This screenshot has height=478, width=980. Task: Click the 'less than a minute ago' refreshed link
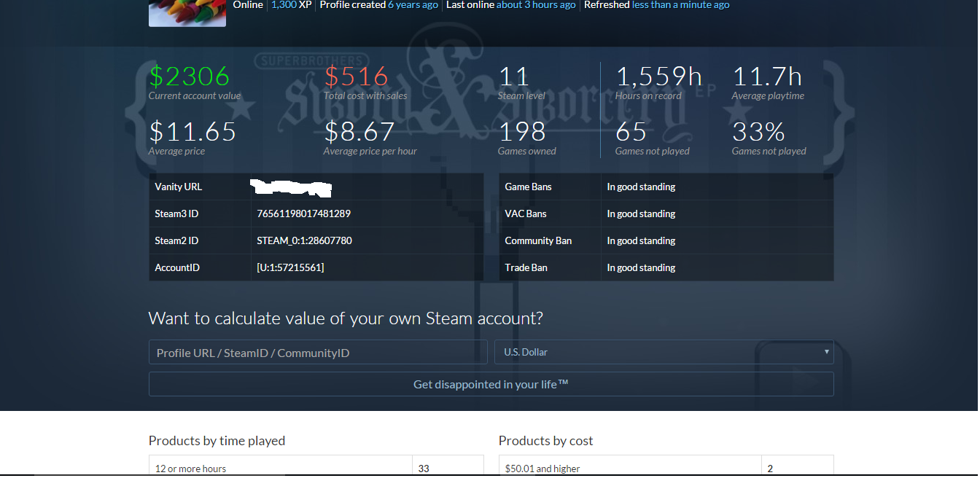(681, 5)
